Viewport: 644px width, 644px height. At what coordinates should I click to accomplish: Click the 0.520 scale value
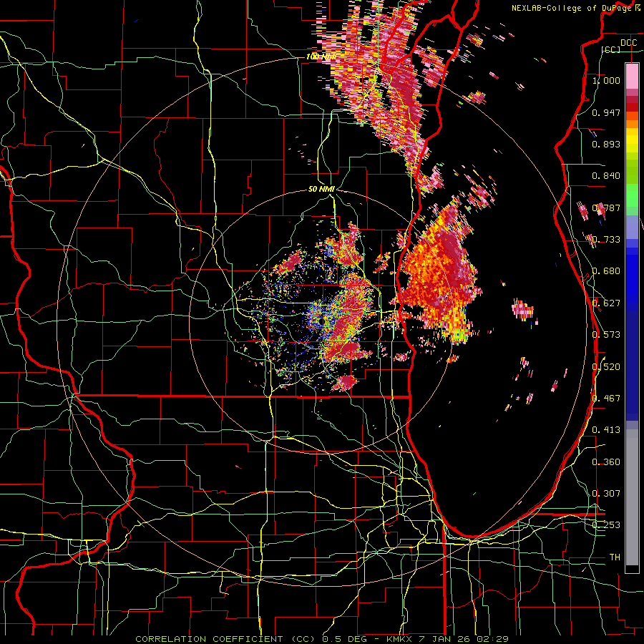[x=606, y=366]
